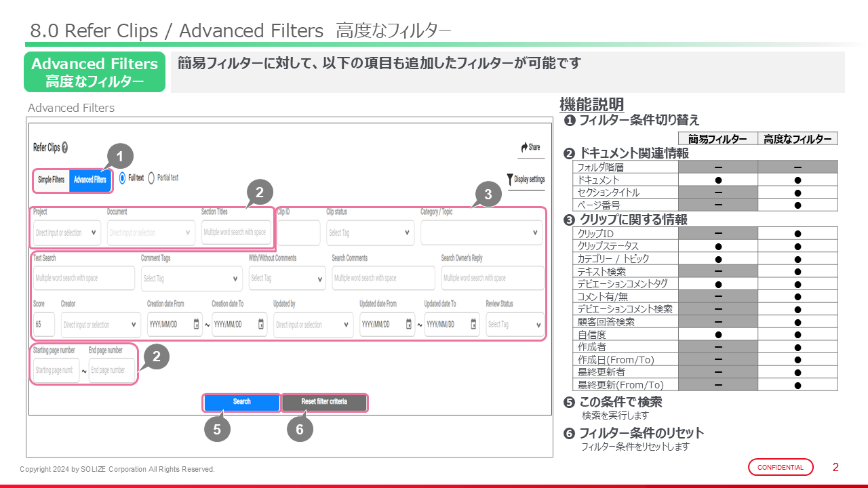Select the Partial text radio button
Viewport: 868px width, 488px height.
click(151, 178)
